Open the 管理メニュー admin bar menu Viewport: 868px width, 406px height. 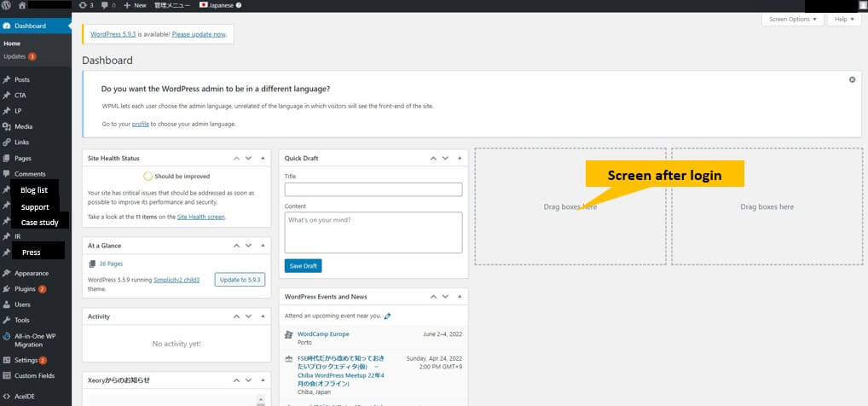point(172,5)
